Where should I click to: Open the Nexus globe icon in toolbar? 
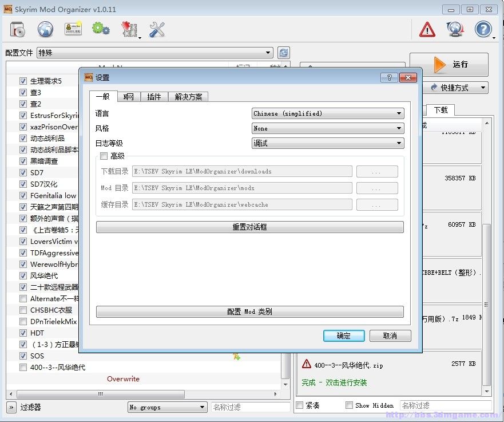click(45, 29)
